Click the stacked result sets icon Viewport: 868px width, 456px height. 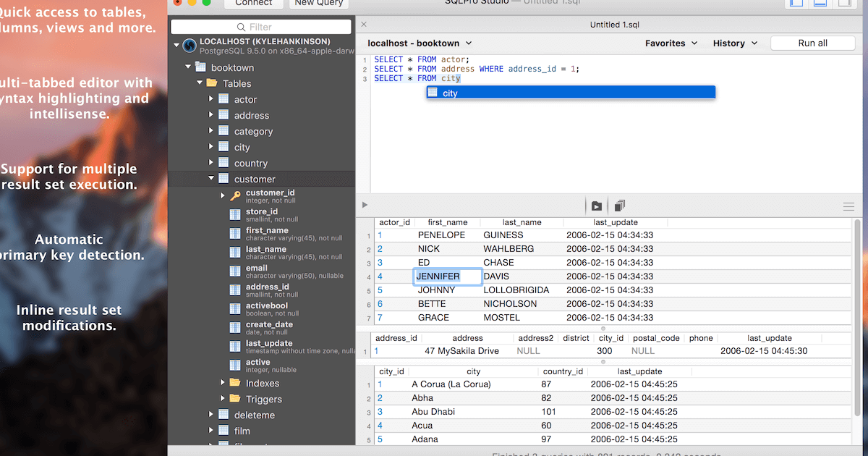pyautogui.click(x=620, y=206)
